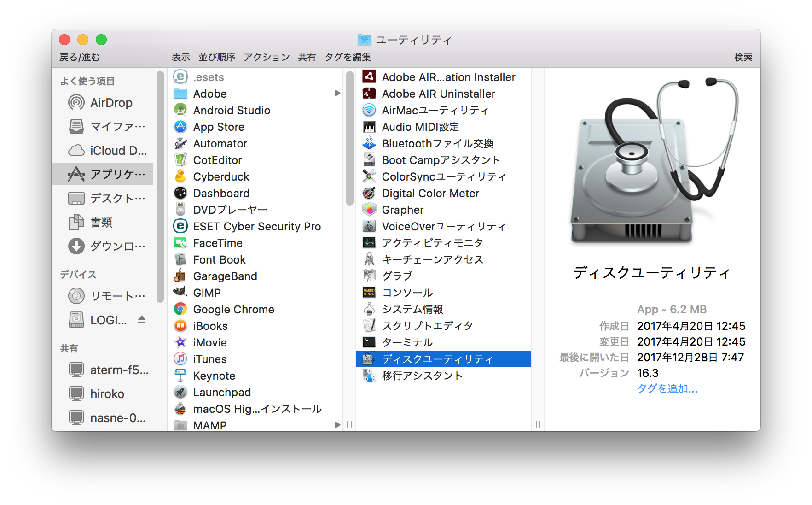Select the Automator app icon
Screen dimensions: 812x505
[180, 143]
